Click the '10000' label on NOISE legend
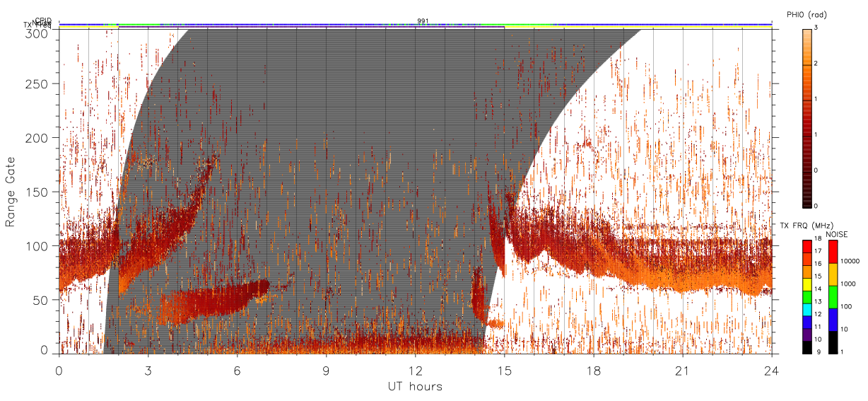 point(850,262)
